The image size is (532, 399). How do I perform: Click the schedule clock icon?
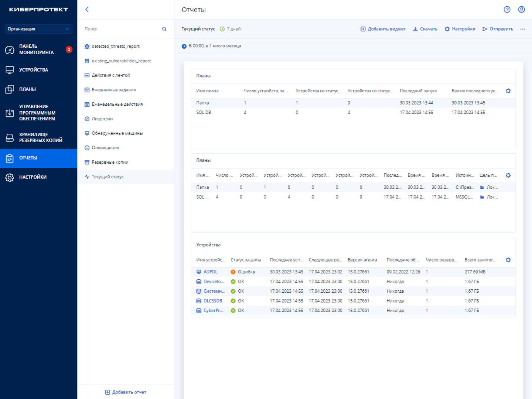[184, 46]
